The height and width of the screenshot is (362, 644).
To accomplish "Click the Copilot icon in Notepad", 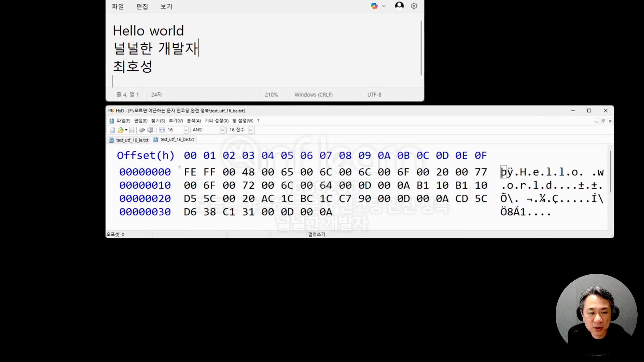I will pos(374,6).
